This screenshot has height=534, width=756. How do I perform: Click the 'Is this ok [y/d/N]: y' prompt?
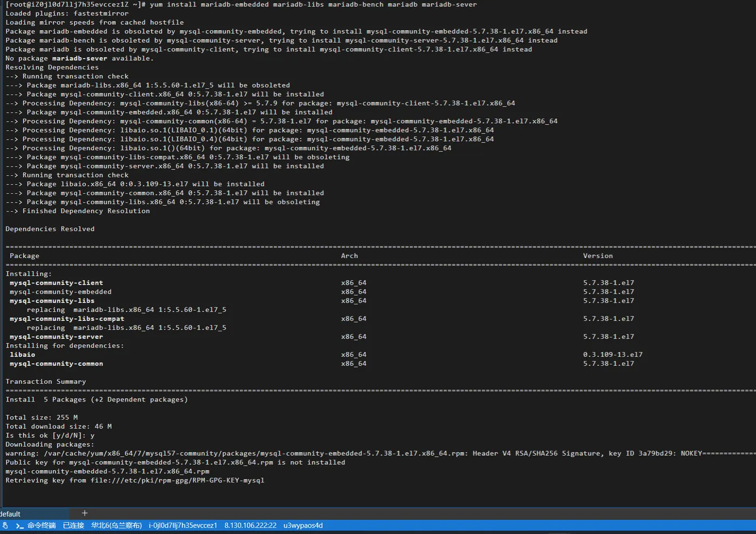[x=50, y=436]
